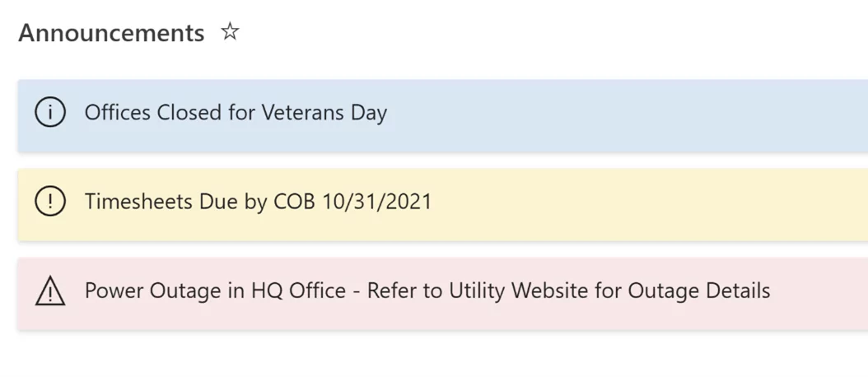
Task: Click empty area of the yellow announcement banner
Action: tap(647, 204)
